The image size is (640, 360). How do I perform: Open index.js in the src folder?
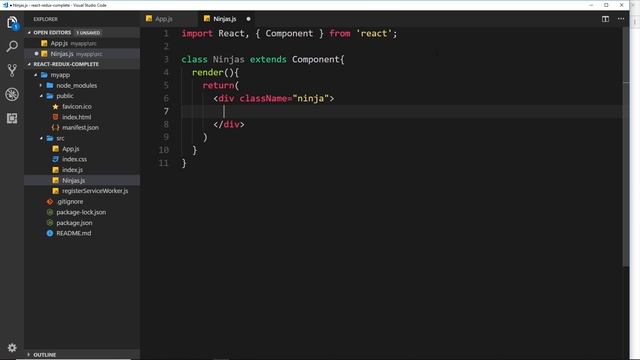tap(72, 170)
